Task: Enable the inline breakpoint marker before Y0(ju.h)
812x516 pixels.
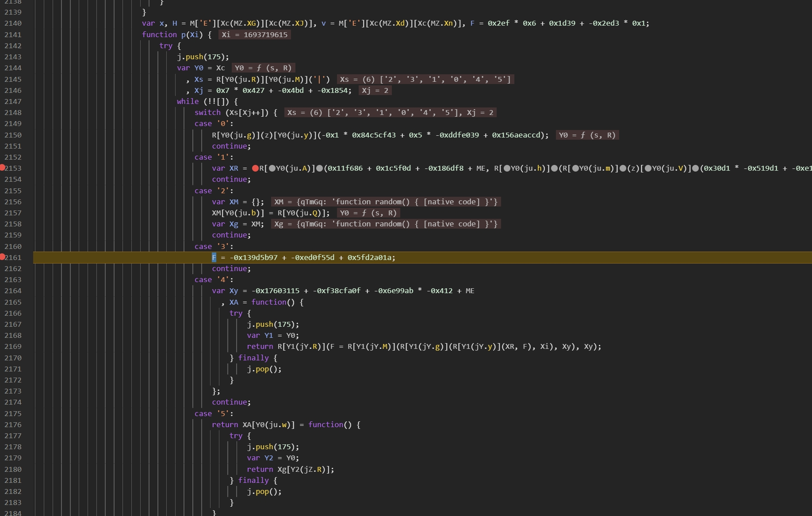Action: coord(507,168)
